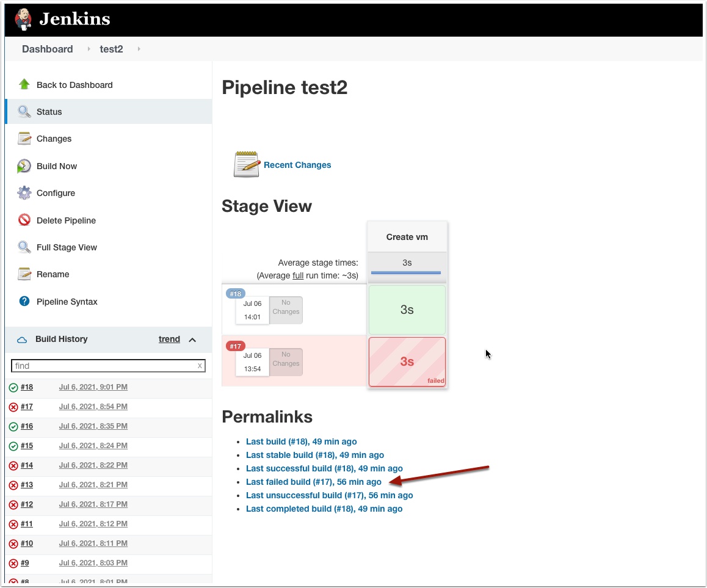707x588 pixels.
Task: Clear the find box using the x
Action: coord(200,366)
